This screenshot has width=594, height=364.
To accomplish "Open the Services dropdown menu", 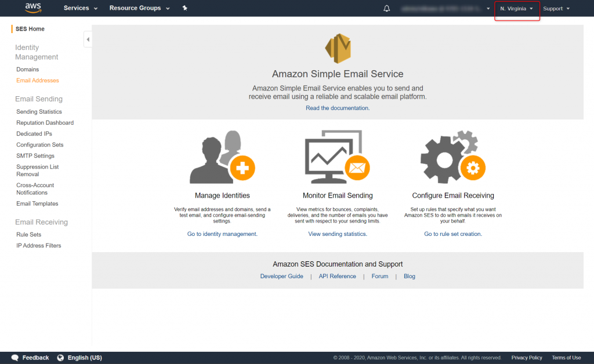I will coord(80,8).
